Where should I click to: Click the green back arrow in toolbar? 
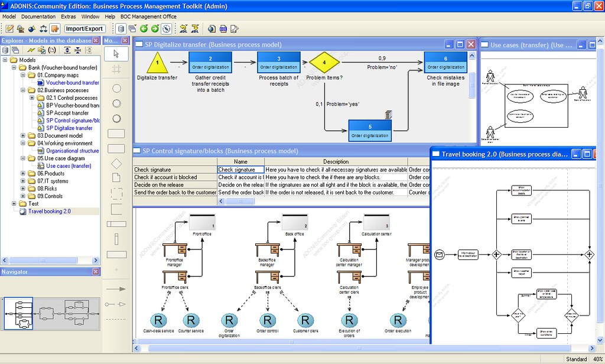coord(144,28)
